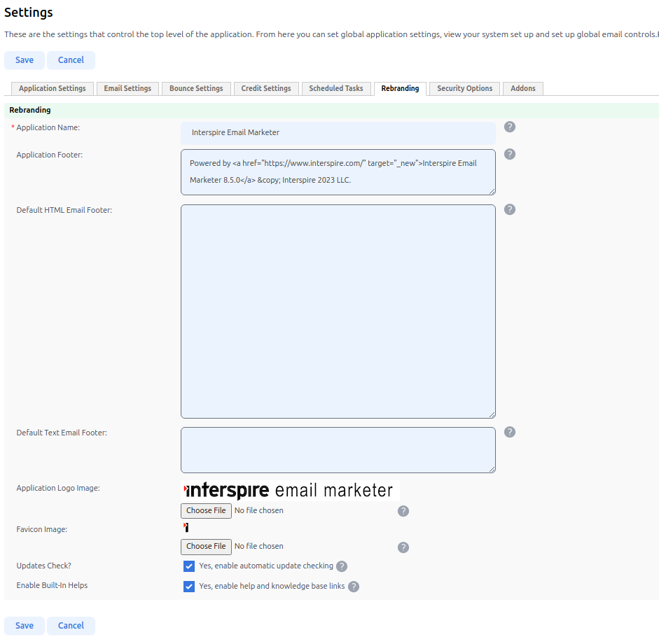659x644 pixels.
Task: Click the top Save button
Action: click(25, 60)
